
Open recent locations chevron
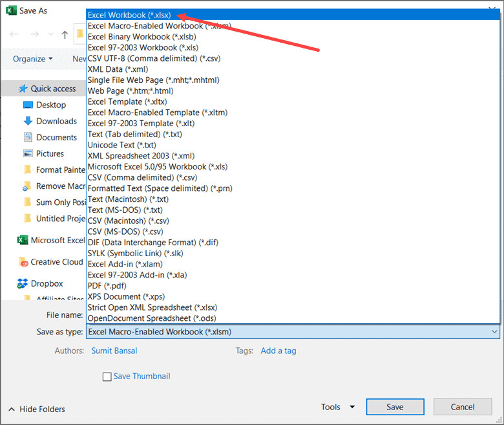pos(51,34)
